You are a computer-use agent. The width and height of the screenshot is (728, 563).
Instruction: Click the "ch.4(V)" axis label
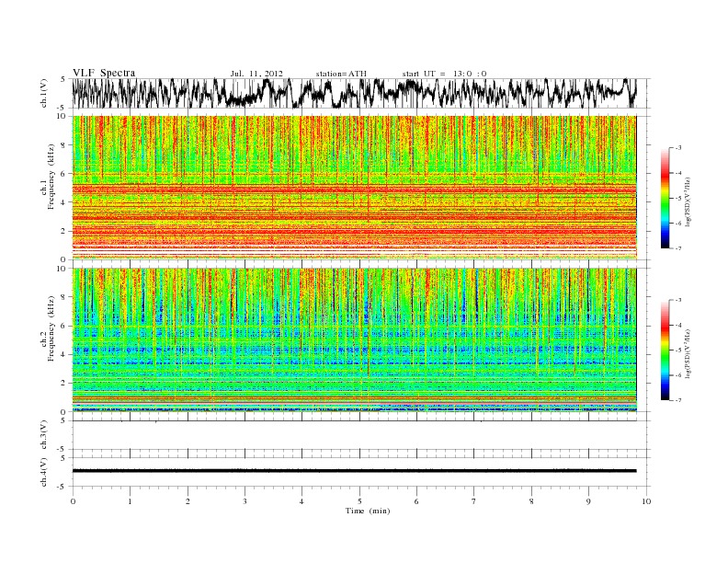pos(43,472)
